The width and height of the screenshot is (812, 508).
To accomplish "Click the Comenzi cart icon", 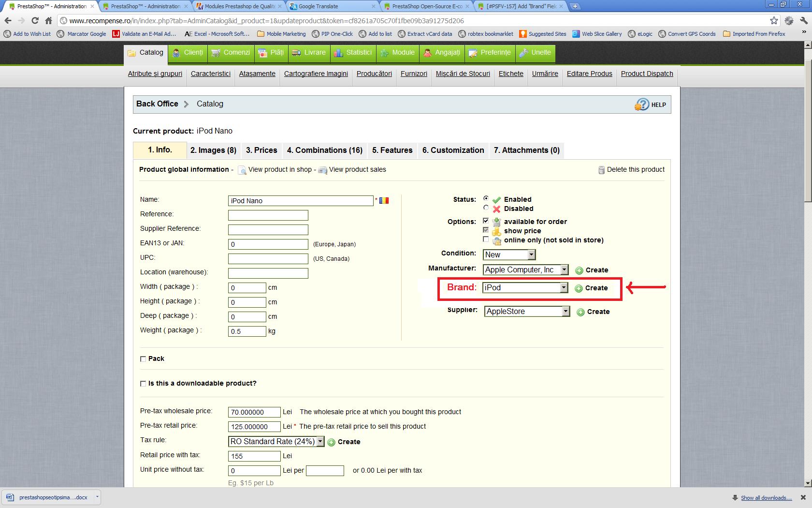I will click(216, 53).
